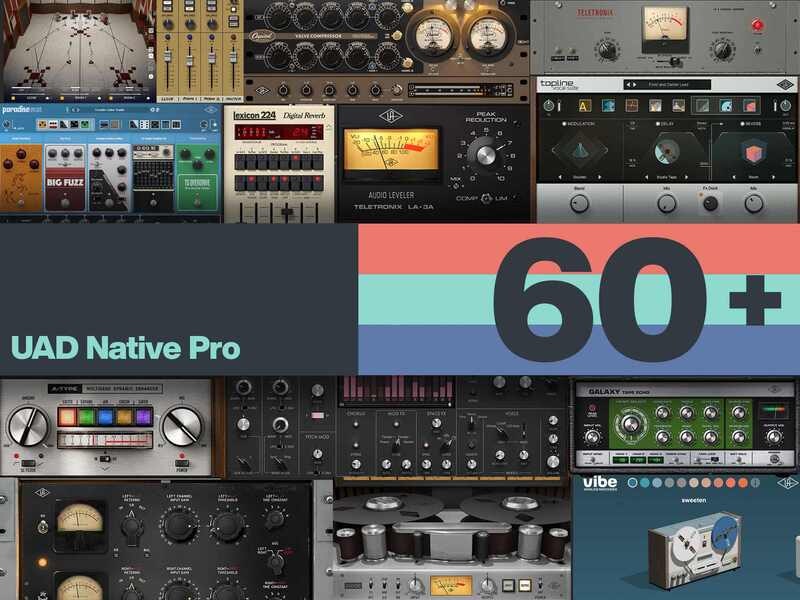Click the Lexicon 224 red LED display
This screenshot has height=600, width=800.
(279, 132)
